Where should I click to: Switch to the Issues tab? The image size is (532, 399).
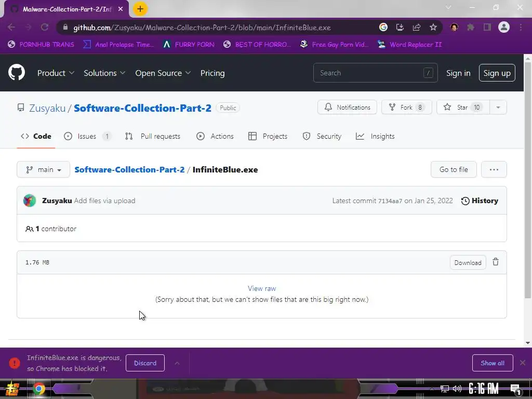coord(87,136)
